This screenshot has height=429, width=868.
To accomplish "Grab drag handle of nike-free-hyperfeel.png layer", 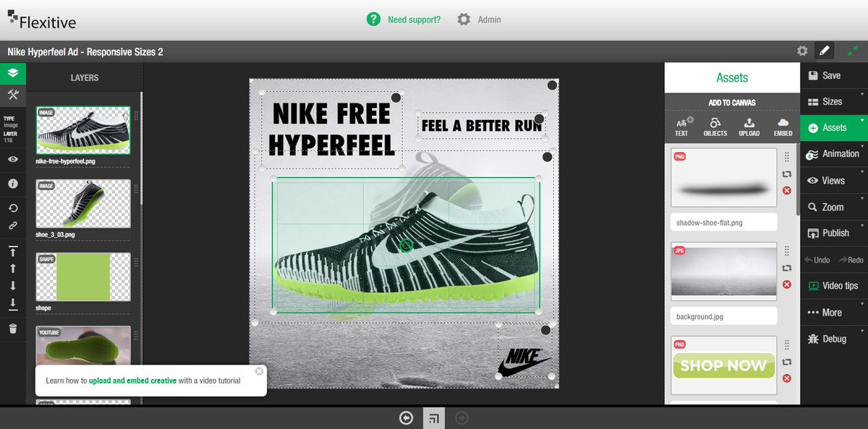I will click(x=136, y=114).
